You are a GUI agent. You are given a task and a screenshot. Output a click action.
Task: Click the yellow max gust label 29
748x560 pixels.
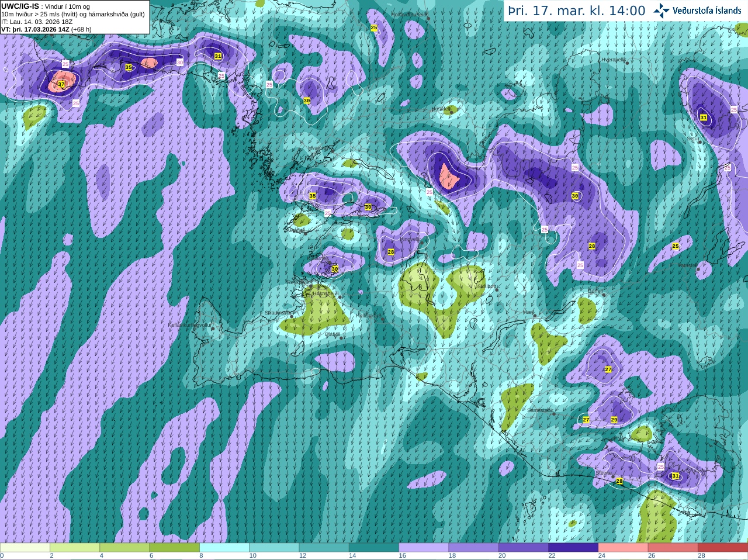pos(614,420)
